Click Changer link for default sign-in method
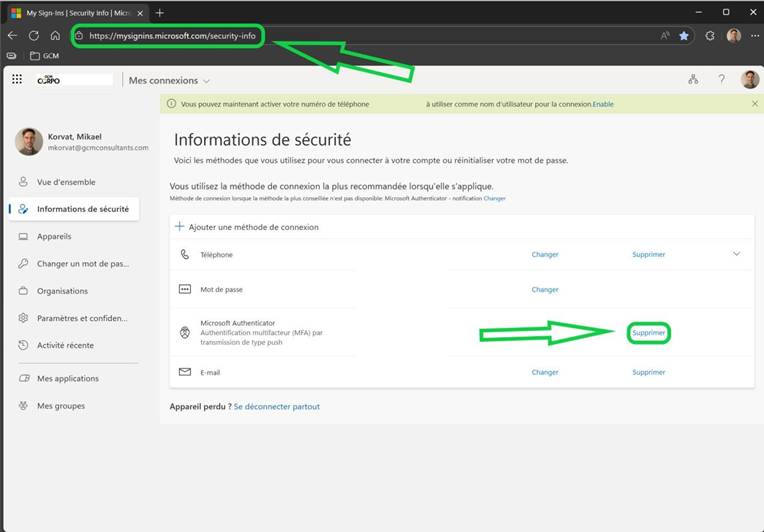This screenshot has height=532, width=764. (x=495, y=198)
